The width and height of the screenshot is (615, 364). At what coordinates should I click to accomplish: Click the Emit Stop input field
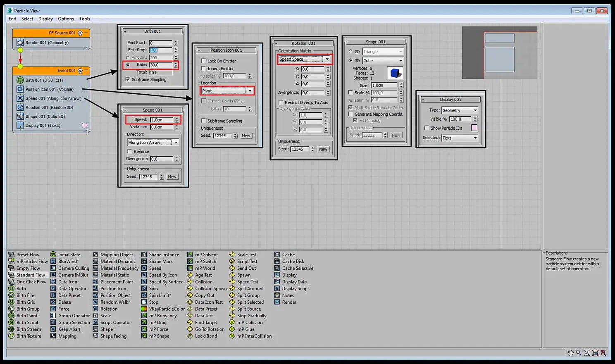click(160, 50)
